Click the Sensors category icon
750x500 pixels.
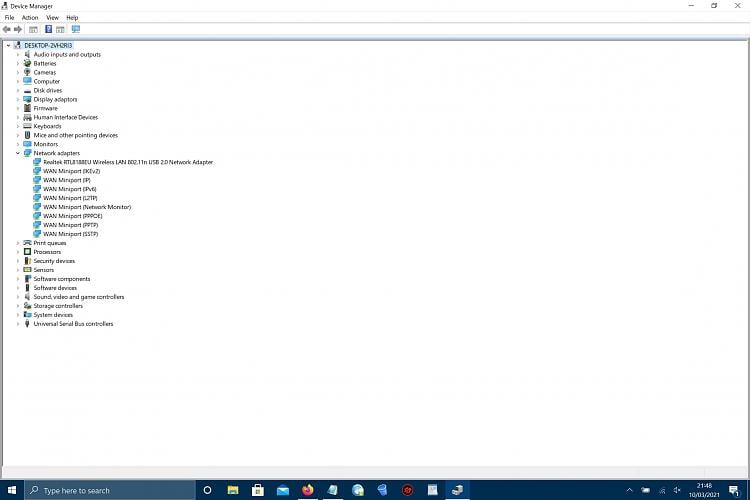click(27, 270)
